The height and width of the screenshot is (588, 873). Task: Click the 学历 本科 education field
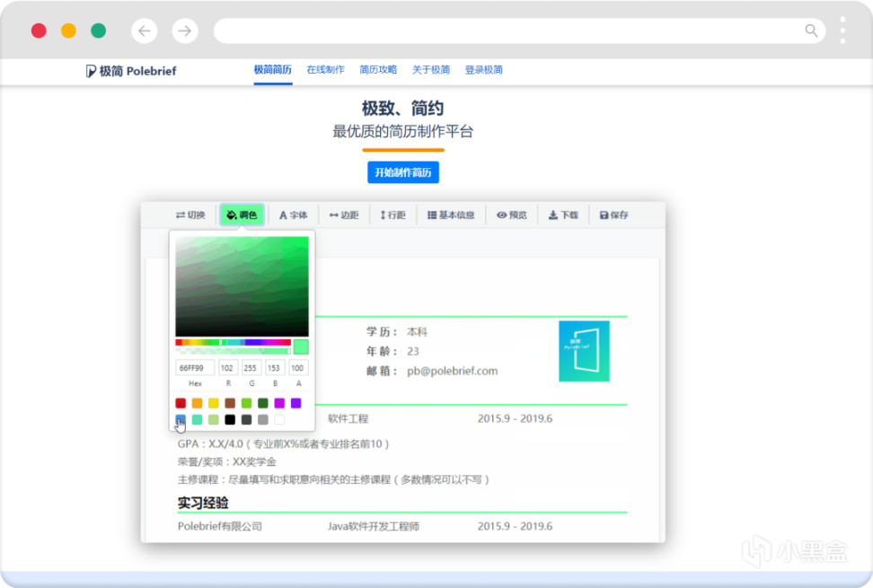tap(397, 332)
